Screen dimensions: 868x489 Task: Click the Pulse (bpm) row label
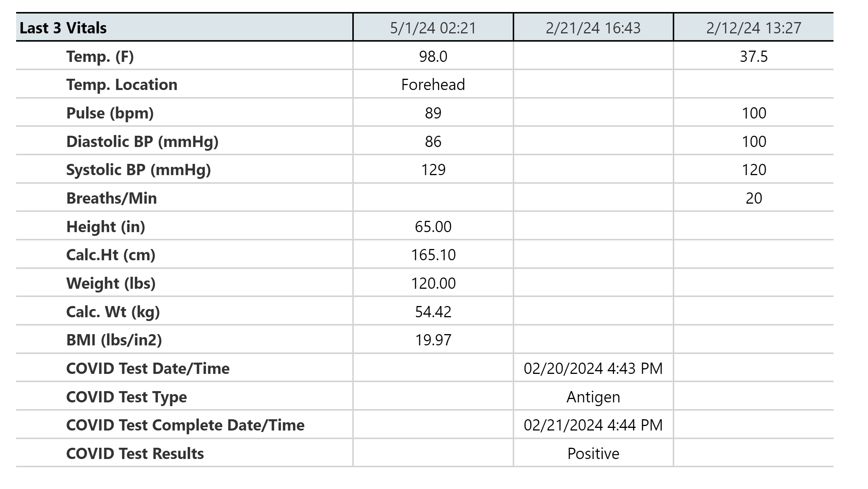pos(110,113)
